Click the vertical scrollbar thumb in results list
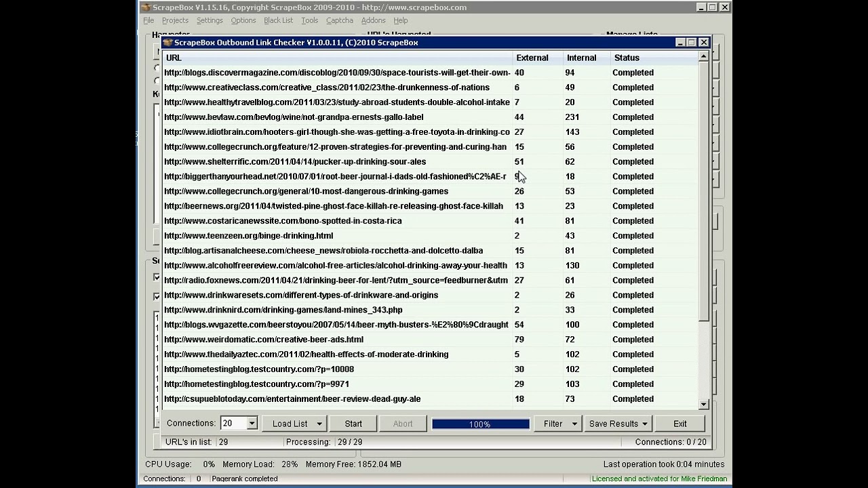 (703, 192)
